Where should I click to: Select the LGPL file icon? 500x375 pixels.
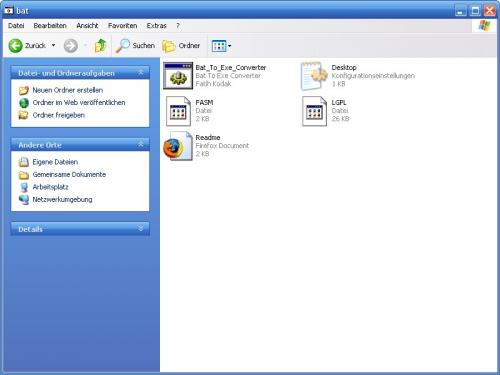pyautogui.click(x=314, y=111)
